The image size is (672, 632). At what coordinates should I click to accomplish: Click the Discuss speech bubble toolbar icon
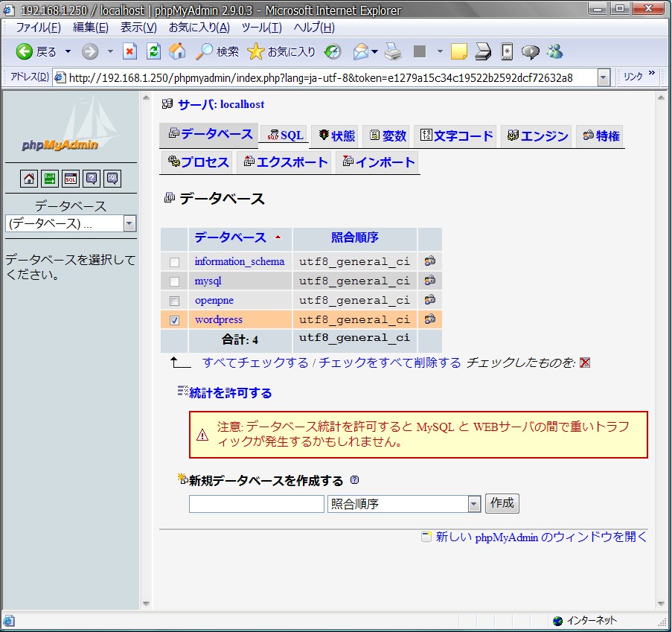pos(530,52)
